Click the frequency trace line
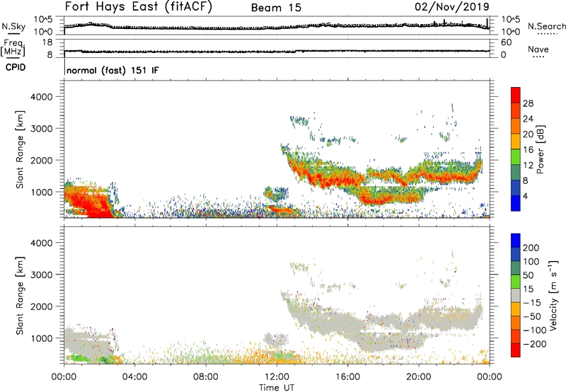Screen dimensions: 566x392 [x=277, y=51]
